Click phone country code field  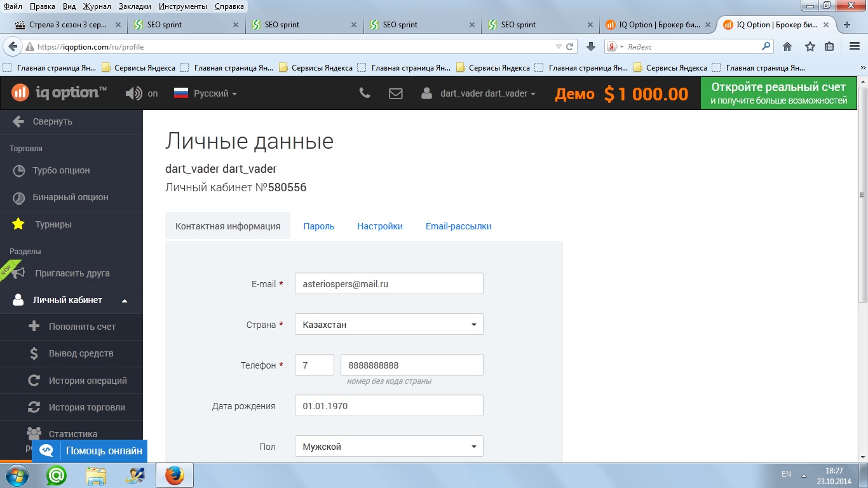point(315,365)
